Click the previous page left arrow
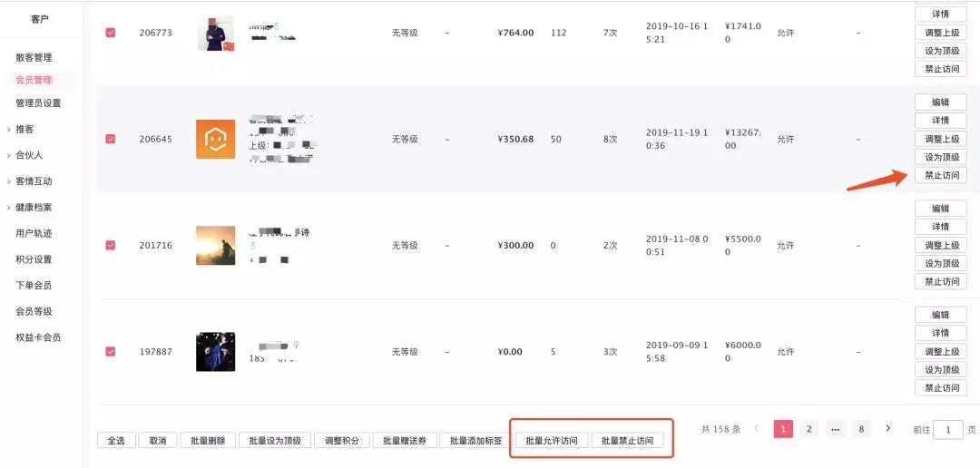Viewport: 980px width, 468px height. pos(757,429)
